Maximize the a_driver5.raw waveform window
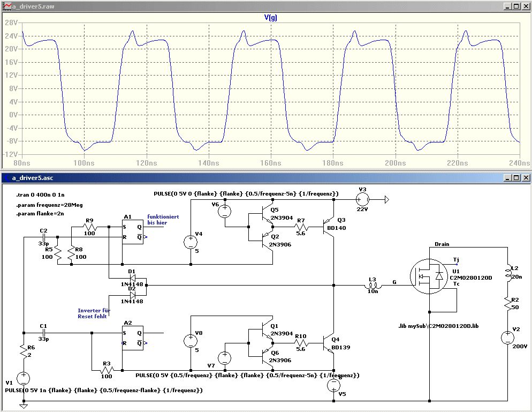Image resolution: width=532 pixels, height=412 pixels. click(515, 6)
